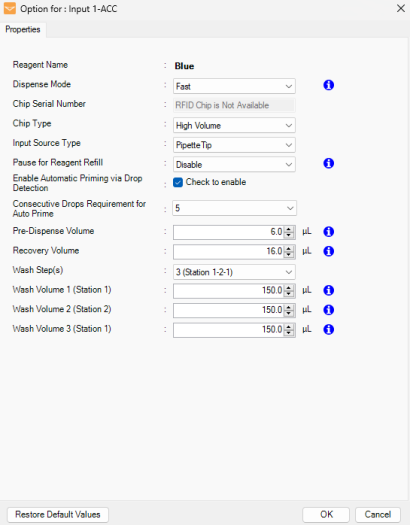The image size is (410, 525).
Task: Click the Cancel button
Action: pyautogui.click(x=378, y=514)
